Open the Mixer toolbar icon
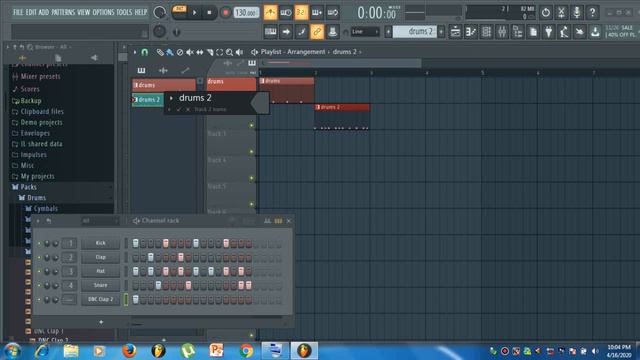 pos(502,31)
